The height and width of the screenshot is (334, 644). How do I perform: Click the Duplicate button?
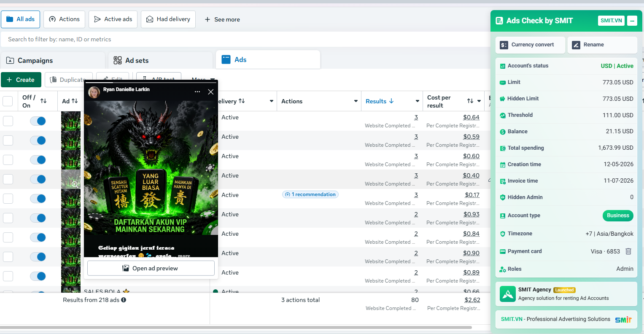68,80
